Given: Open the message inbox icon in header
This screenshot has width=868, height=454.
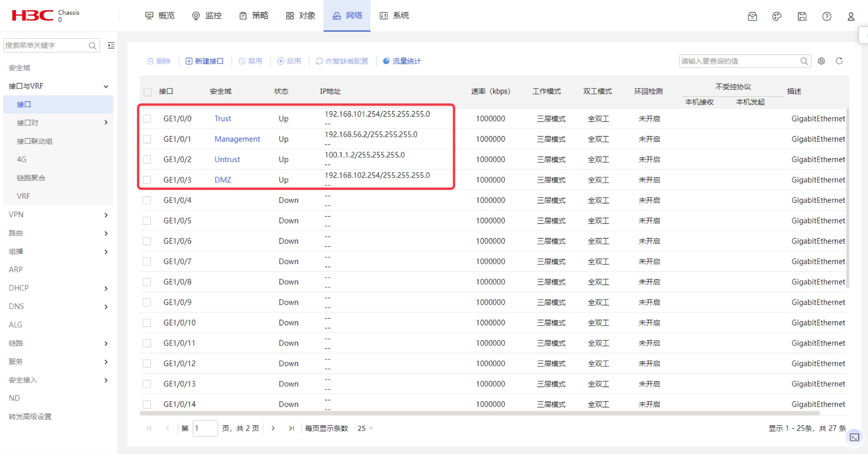Looking at the screenshot, I should (752, 16).
